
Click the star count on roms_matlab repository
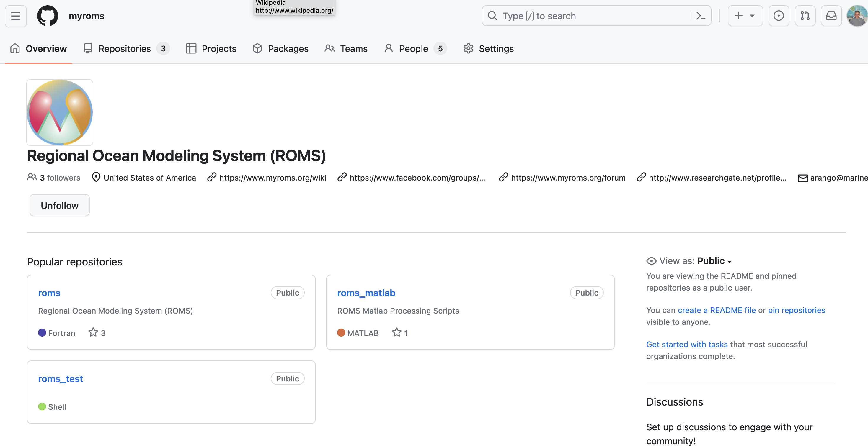pyautogui.click(x=400, y=332)
